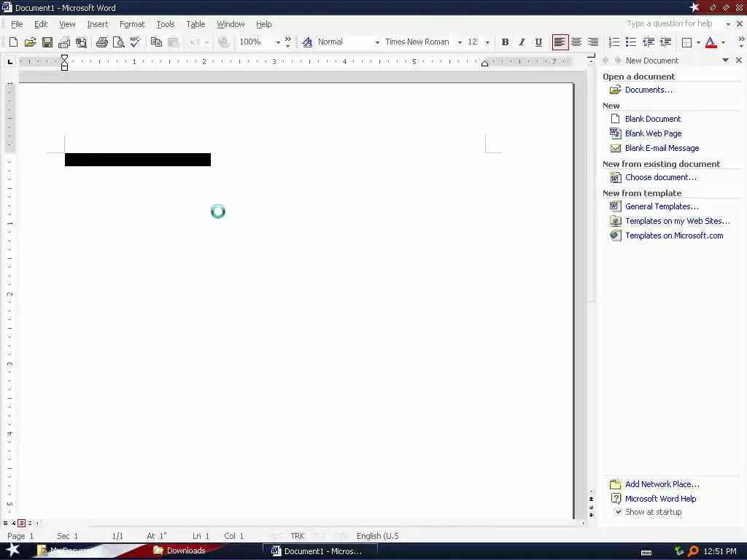747x560 pixels.
Task: Apply Bold formatting
Action: tap(505, 42)
